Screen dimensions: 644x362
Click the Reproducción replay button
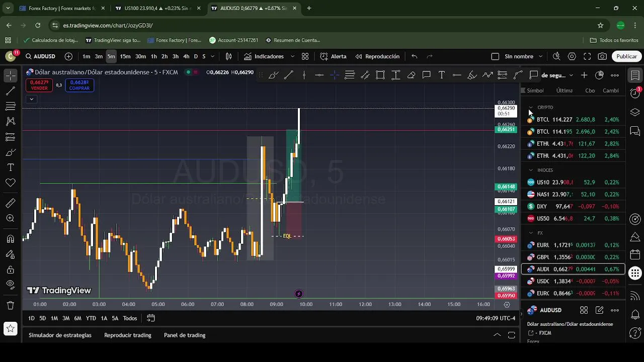point(377,56)
